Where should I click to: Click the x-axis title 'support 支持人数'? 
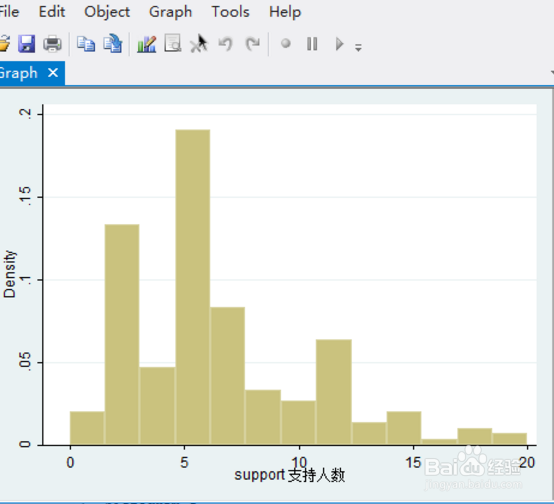pos(289,476)
